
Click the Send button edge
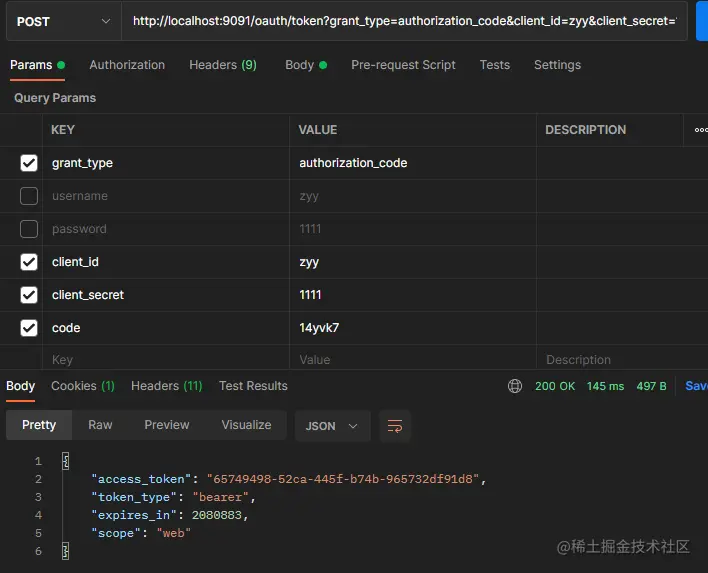(x=702, y=21)
